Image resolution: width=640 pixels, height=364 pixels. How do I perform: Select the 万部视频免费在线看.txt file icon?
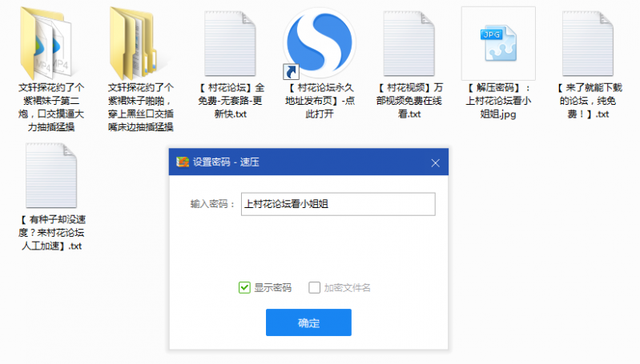409,42
